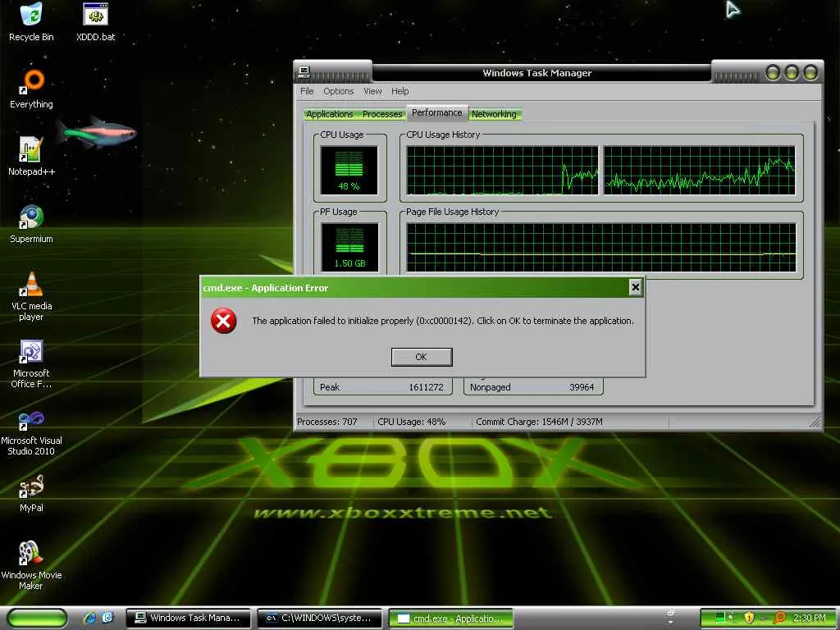Click the quick launch icon beside Internet Explorer
Viewport: 840px width, 630px height.
pyautogui.click(x=107, y=618)
